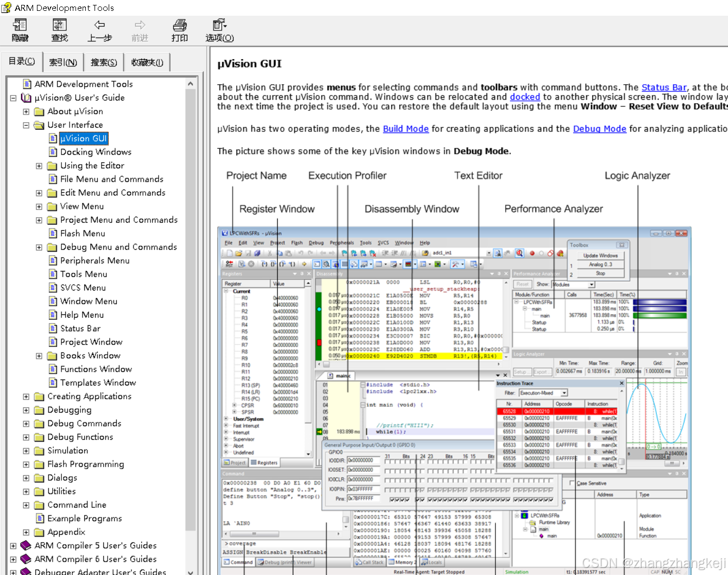728x575 pixels.
Task: Open the 选项 (Options) toolbar icon
Action: coord(219,25)
